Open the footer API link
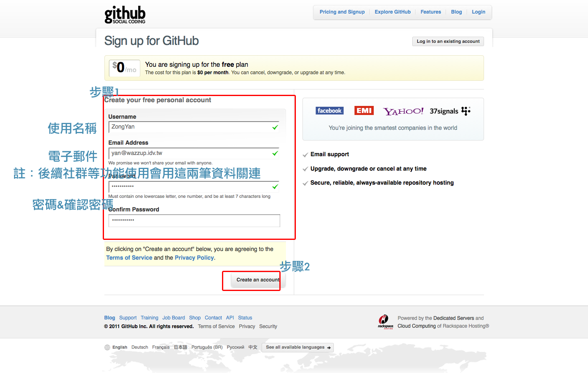 230,318
